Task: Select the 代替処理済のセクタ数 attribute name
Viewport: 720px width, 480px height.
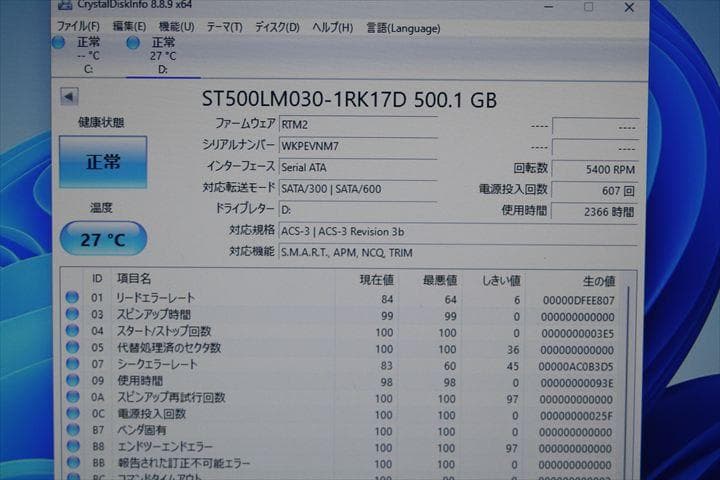Action: (x=169, y=348)
